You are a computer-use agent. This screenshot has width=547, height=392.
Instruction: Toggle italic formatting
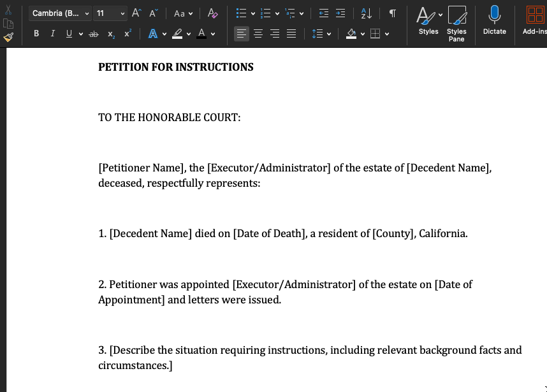click(x=52, y=34)
